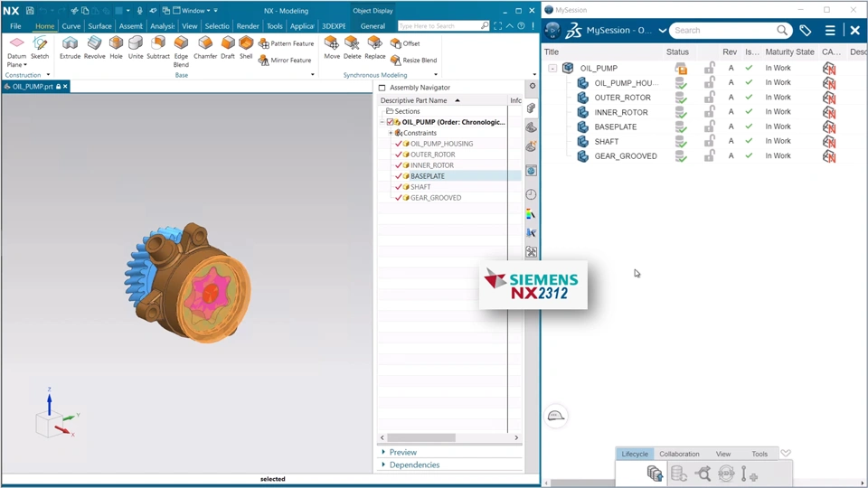Close the OIL_PUMP.prt tab

point(65,87)
